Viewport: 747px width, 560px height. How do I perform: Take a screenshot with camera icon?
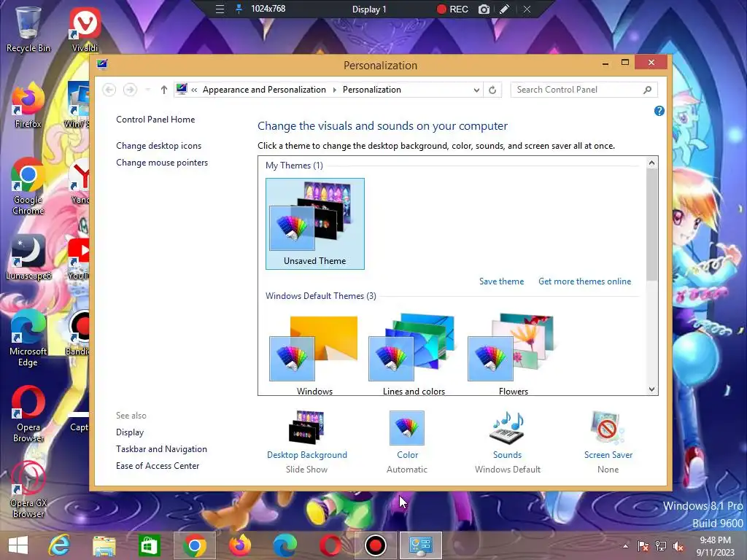tap(484, 9)
